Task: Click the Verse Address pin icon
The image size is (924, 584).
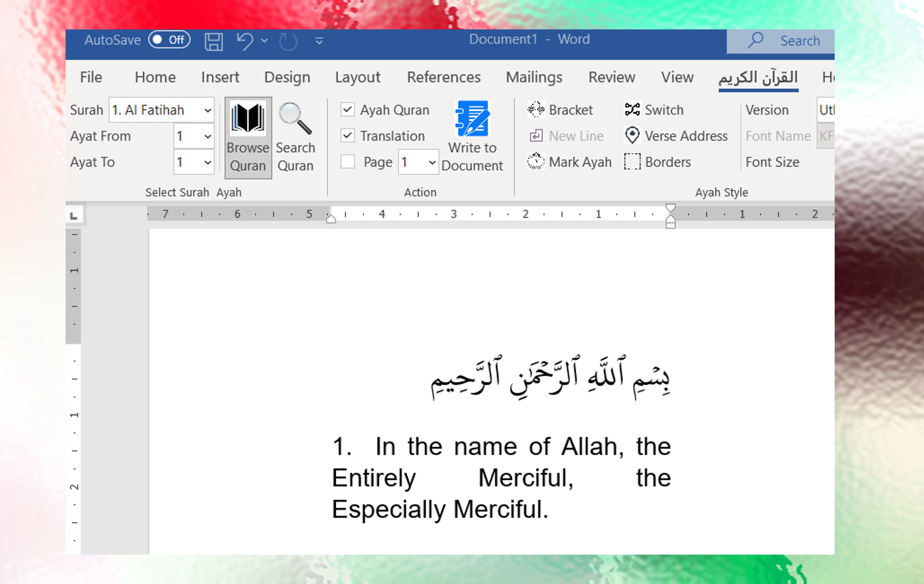Action: click(632, 135)
